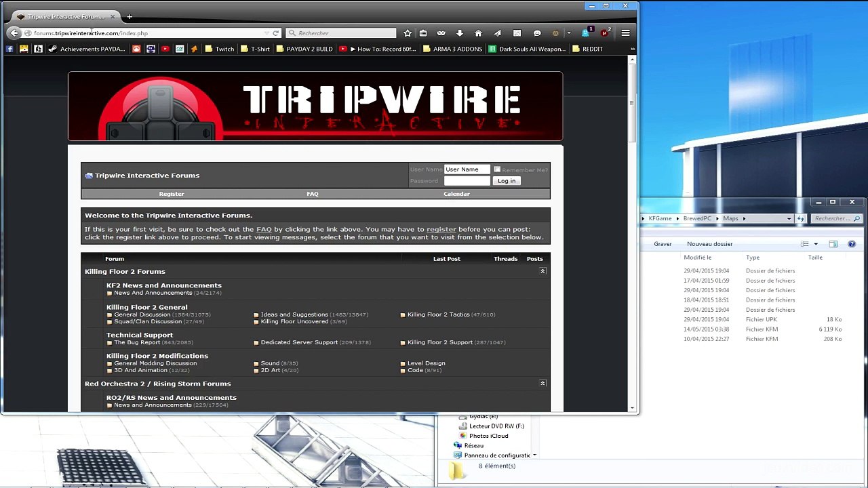Image resolution: width=868 pixels, height=488 pixels.
Task: Click the Tripwire Interactive banner image
Action: [315, 106]
